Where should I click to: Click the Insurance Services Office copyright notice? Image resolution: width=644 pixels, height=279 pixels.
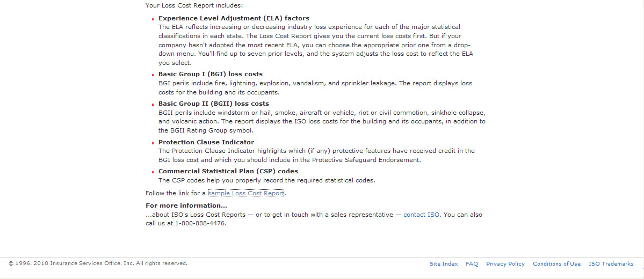(x=98, y=263)
